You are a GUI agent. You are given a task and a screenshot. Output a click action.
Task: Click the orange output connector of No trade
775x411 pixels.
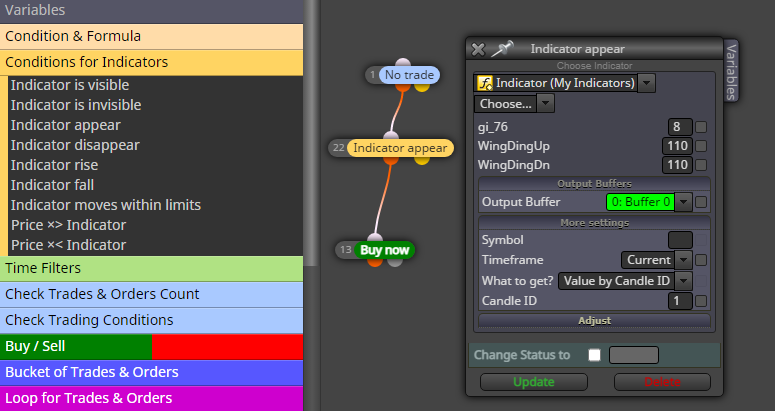[x=403, y=86]
